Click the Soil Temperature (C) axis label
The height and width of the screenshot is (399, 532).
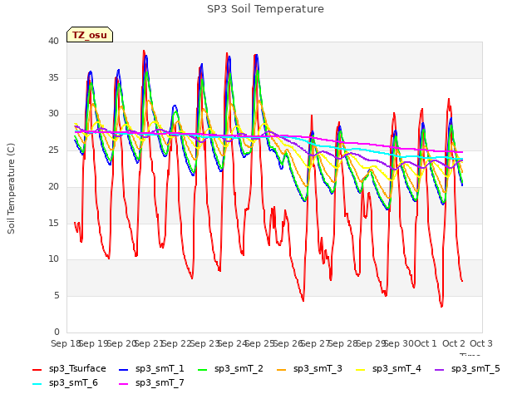click(11, 189)
